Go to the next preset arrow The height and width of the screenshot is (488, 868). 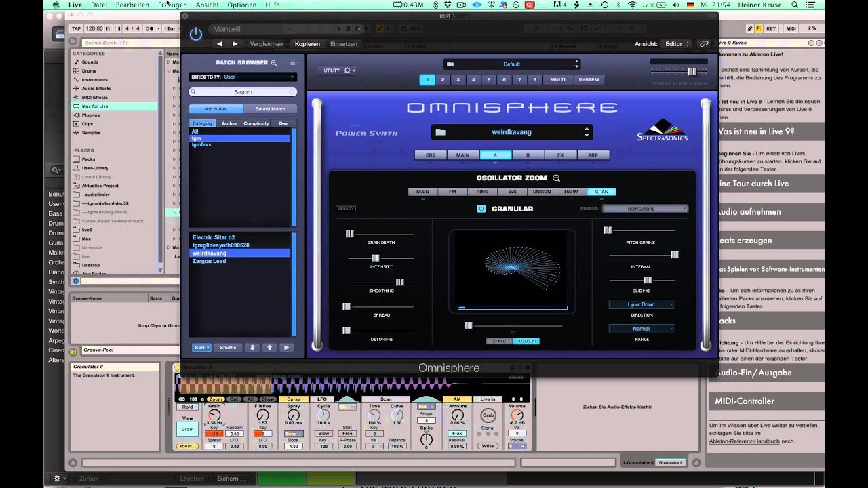[x=235, y=44]
